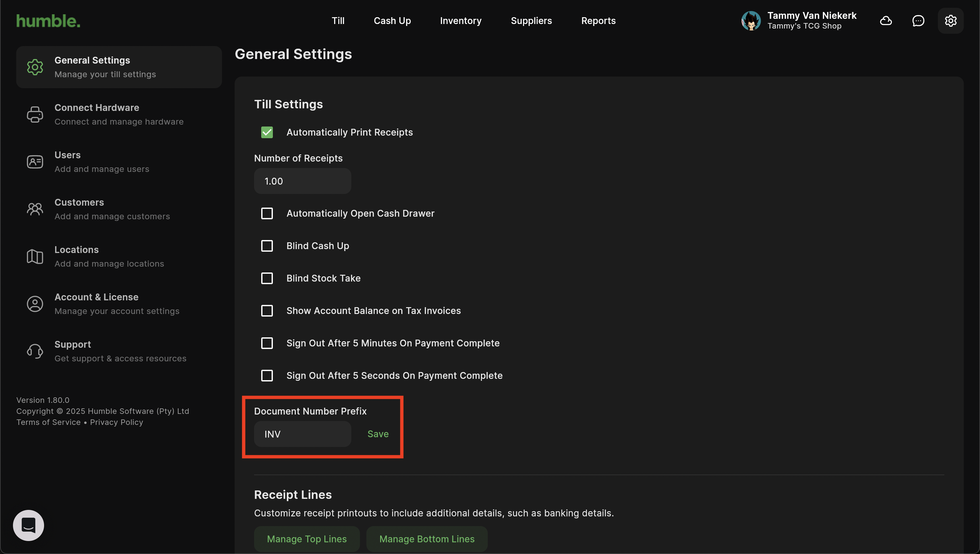
Task: Open the Locations map icon
Action: click(35, 256)
